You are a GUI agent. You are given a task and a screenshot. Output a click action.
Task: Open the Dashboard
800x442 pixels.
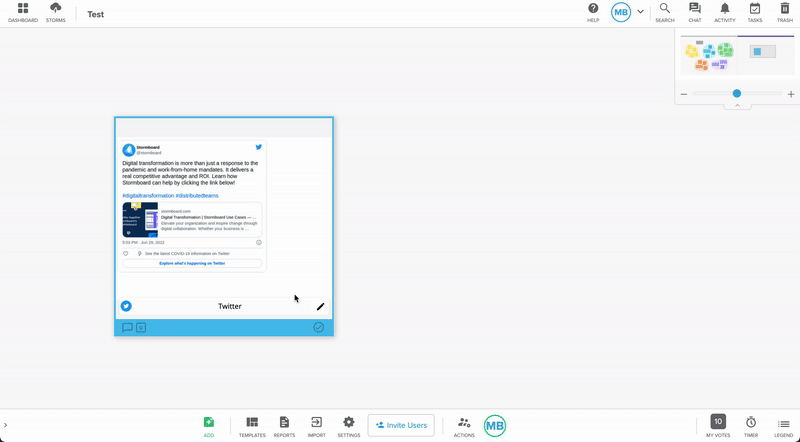tap(22, 13)
